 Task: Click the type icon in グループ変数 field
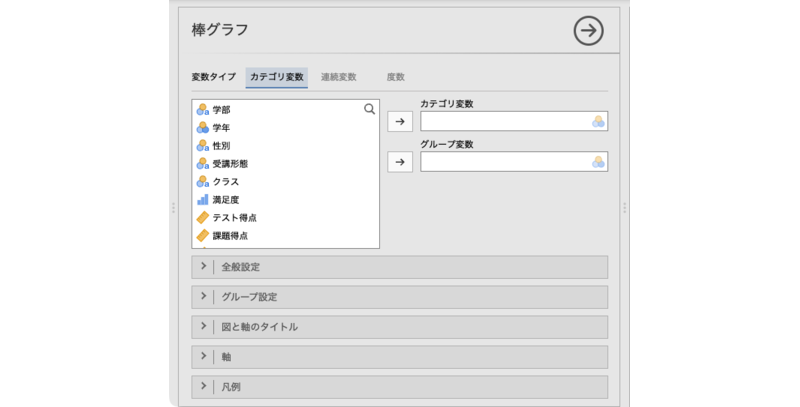[597, 162]
